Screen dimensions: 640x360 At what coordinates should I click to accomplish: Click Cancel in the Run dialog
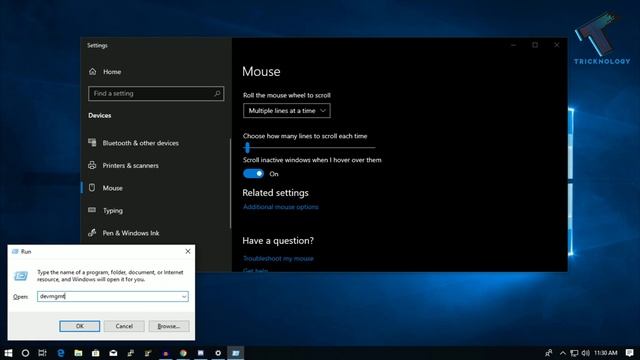pos(124,326)
